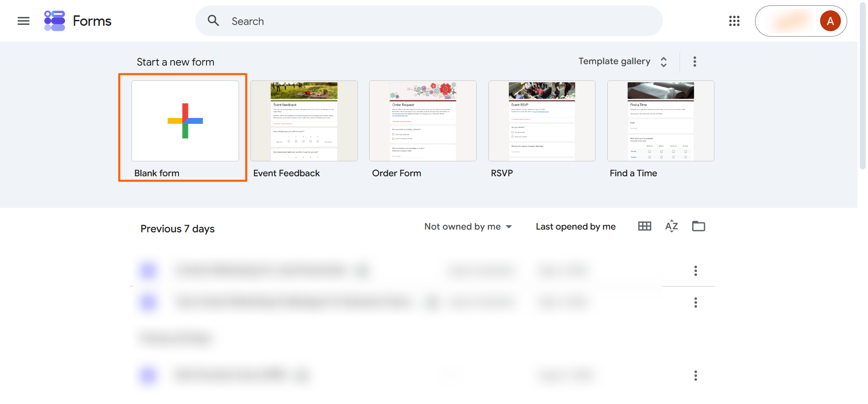Open more options beside Template gallery
Screen dimensions: 868x404
coord(695,61)
